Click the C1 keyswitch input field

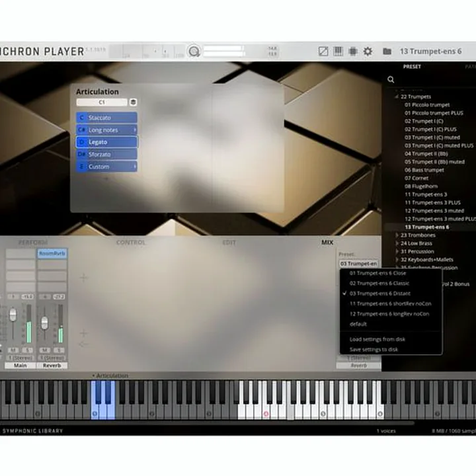tap(102, 102)
